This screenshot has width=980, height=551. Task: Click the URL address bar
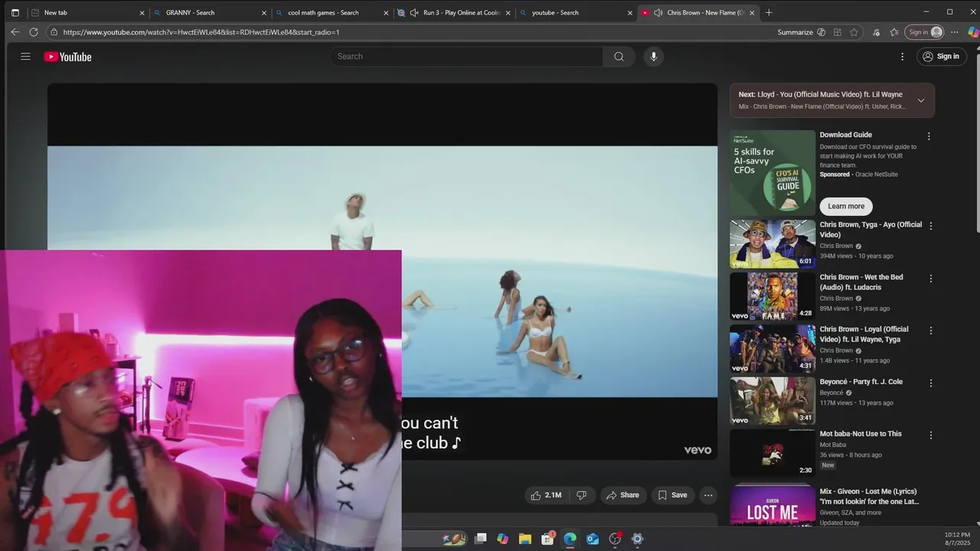pyautogui.click(x=413, y=32)
